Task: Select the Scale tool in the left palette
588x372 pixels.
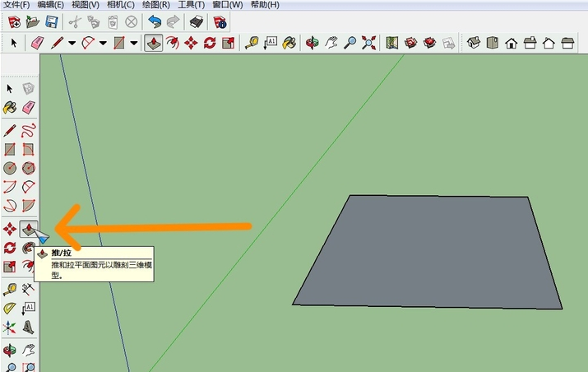Action: pyautogui.click(x=10, y=267)
